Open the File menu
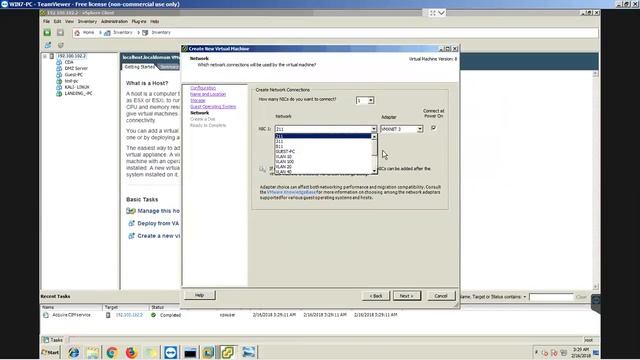Viewport: 640px width, 360px height. point(47,21)
